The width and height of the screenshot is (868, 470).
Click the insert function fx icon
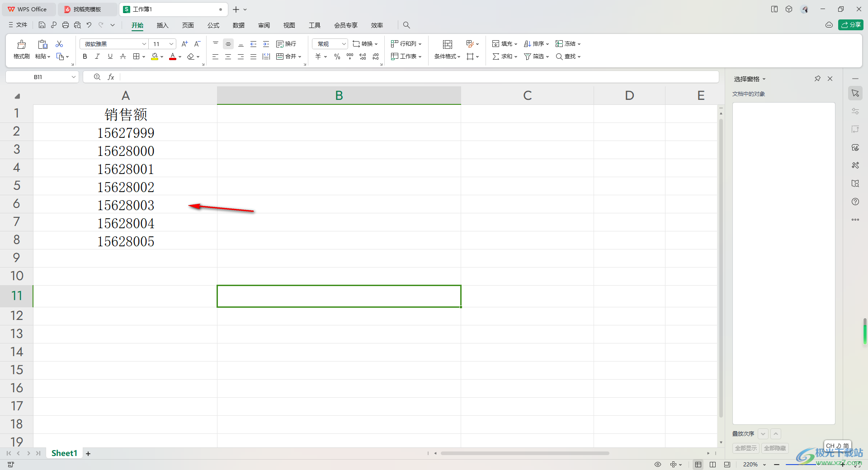point(111,77)
